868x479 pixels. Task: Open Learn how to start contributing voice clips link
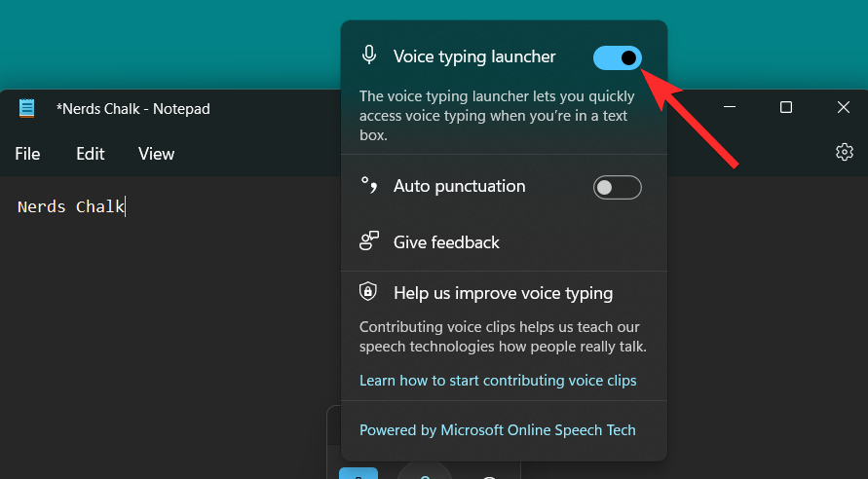[498, 381]
